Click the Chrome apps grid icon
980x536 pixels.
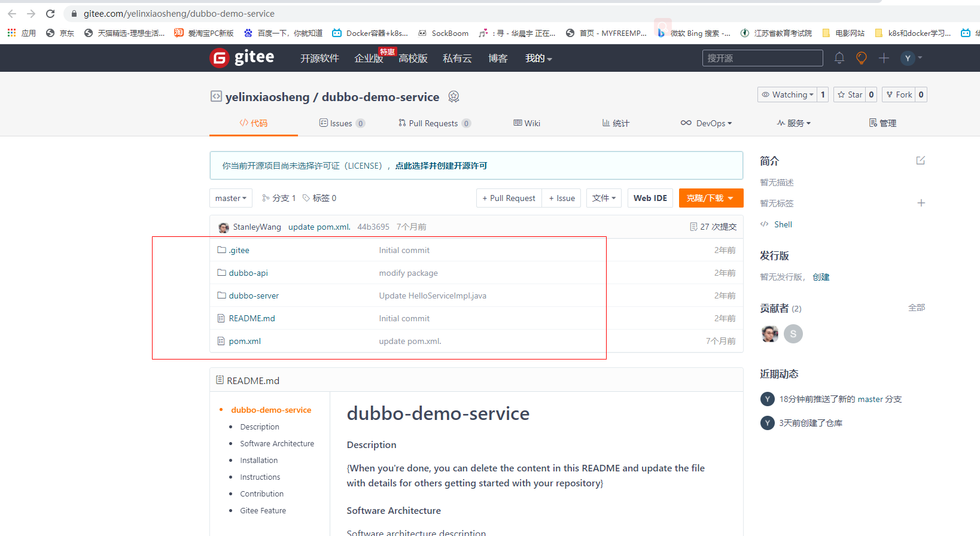click(x=11, y=33)
